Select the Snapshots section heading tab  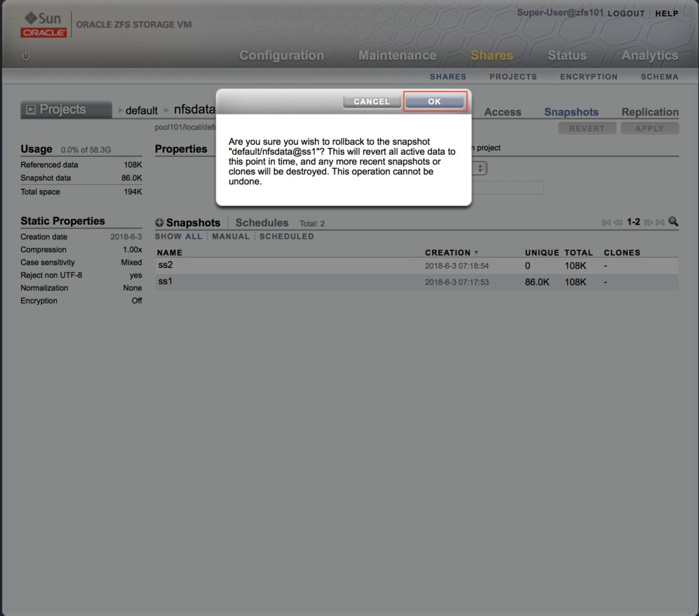(x=193, y=222)
